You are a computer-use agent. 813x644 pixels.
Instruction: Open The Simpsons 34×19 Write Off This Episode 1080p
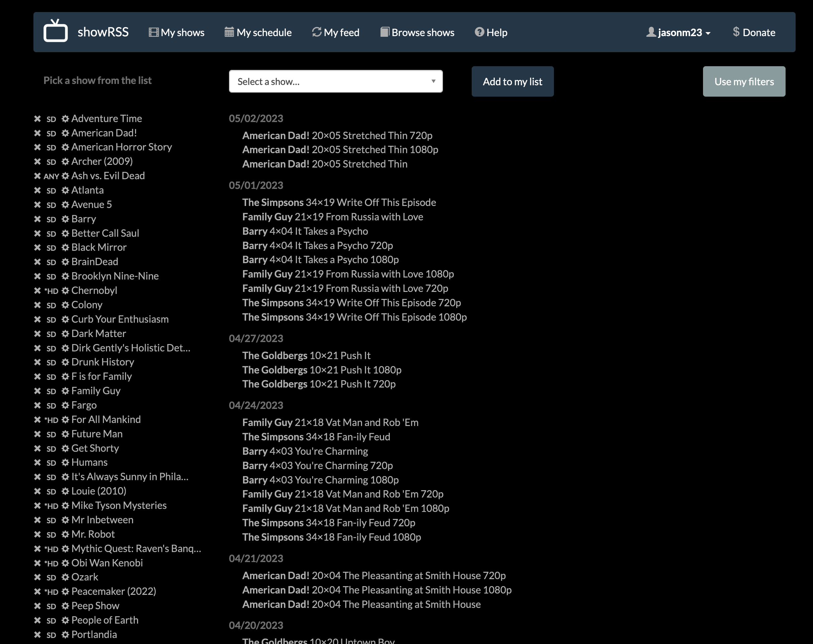tap(355, 317)
